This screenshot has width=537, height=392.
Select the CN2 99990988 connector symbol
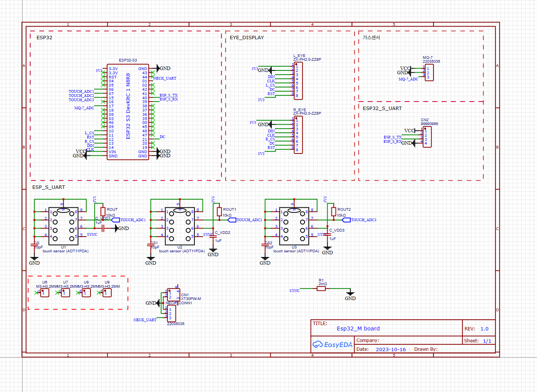pyautogui.click(x=427, y=137)
